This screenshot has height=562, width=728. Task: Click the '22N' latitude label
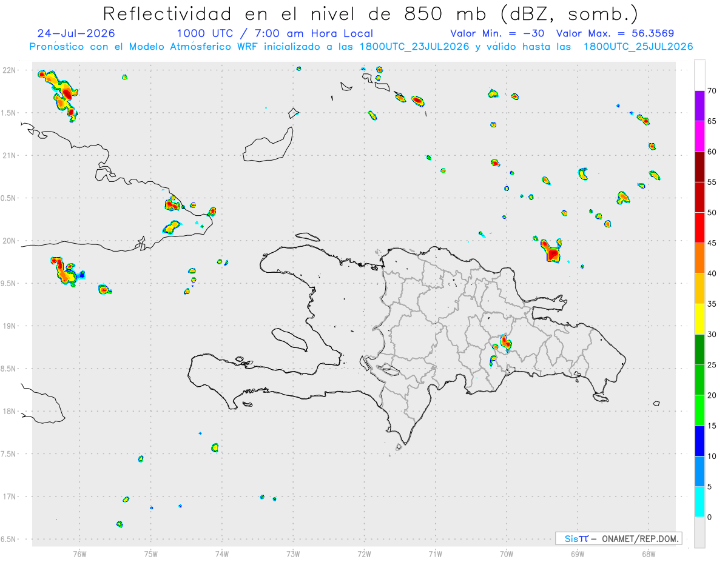pyautogui.click(x=10, y=70)
